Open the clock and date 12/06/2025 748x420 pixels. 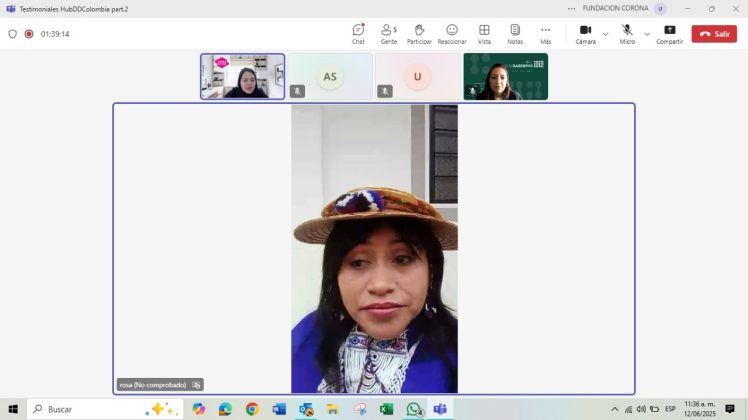click(700, 409)
